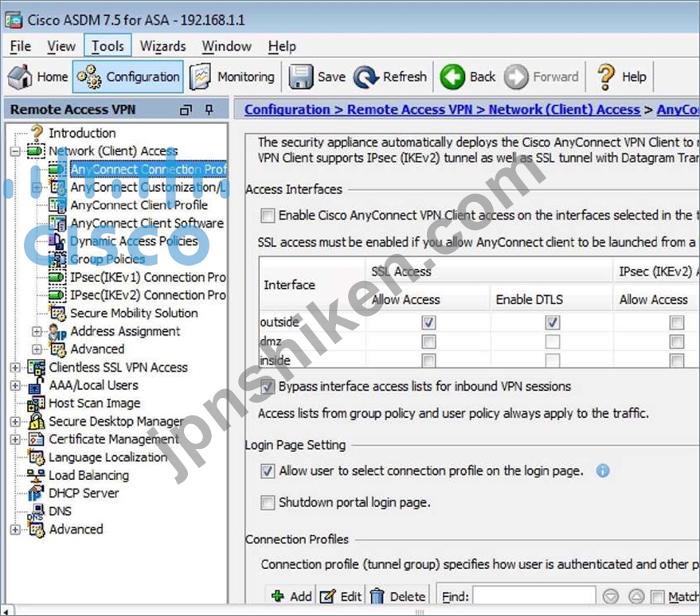Toggle Enable DTLS for outside interface
The height and width of the screenshot is (616, 700).
pyautogui.click(x=552, y=322)
